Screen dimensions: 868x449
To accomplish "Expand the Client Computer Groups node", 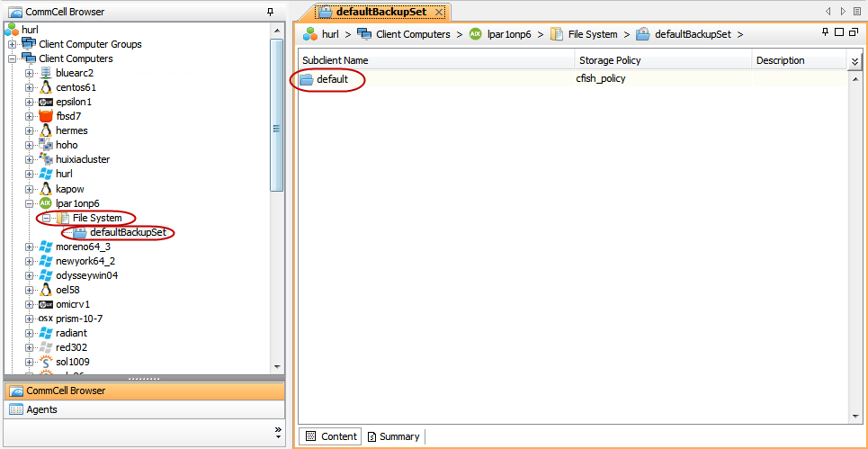I will coord(12,44).
